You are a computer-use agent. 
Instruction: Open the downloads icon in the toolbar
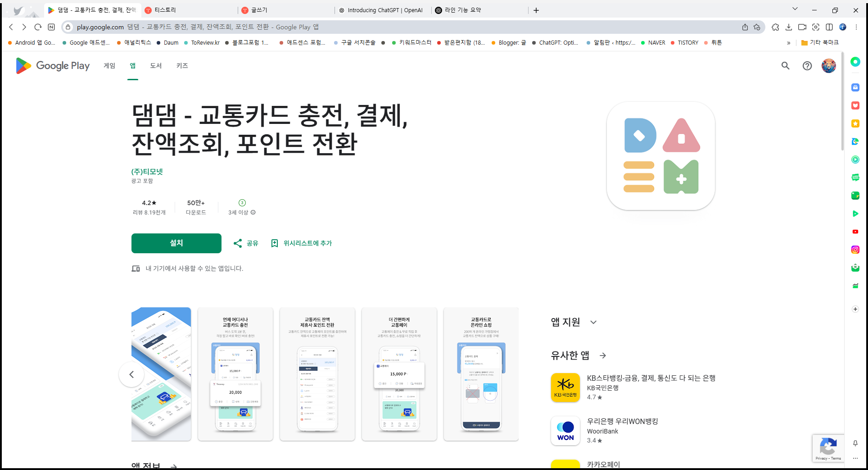click(x=789, y=27)
